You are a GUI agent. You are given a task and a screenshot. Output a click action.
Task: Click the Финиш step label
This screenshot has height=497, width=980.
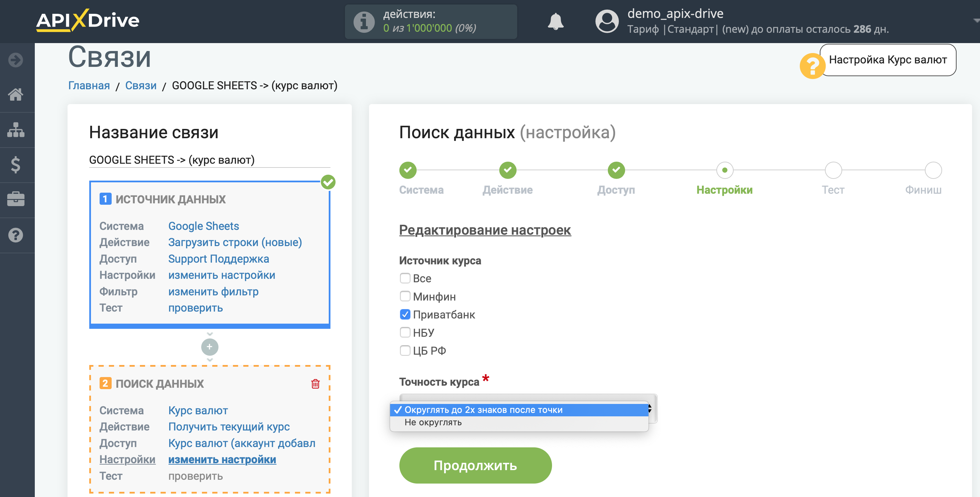(923, 190)
